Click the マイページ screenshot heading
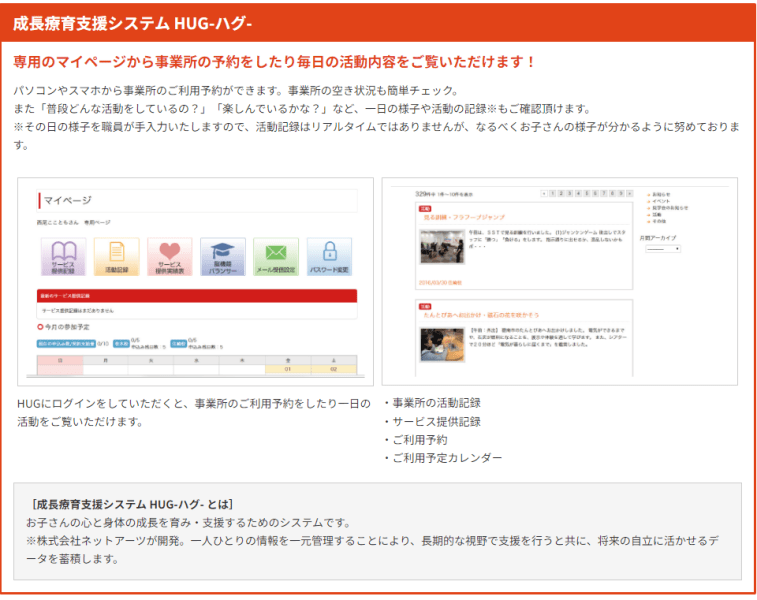Viewport: 757px width, 600px height. tap(68, 200)
